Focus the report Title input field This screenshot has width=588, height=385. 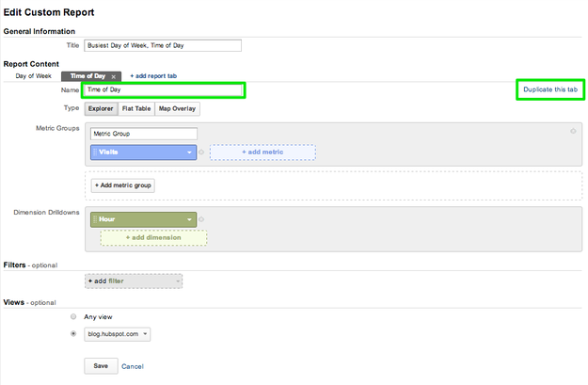(162, 45)
